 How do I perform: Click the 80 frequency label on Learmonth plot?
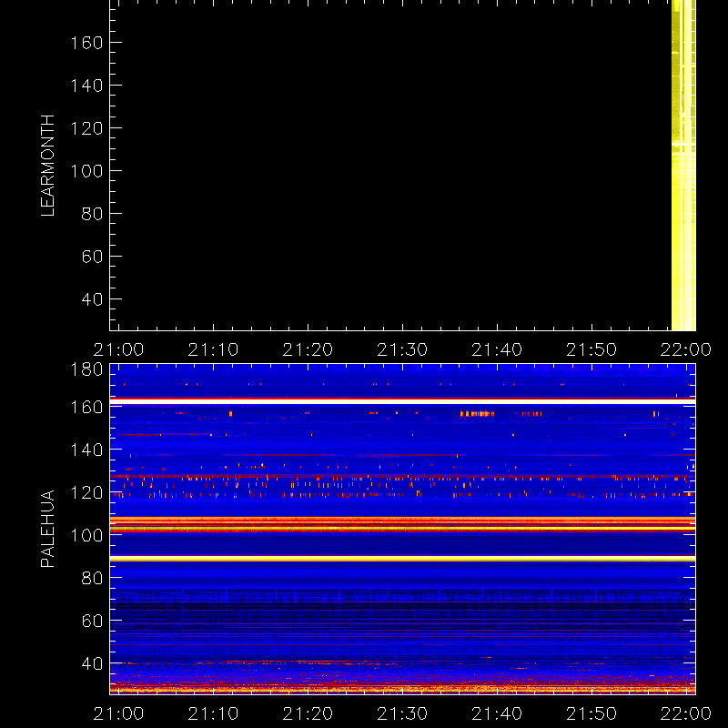tap(92, 214)
